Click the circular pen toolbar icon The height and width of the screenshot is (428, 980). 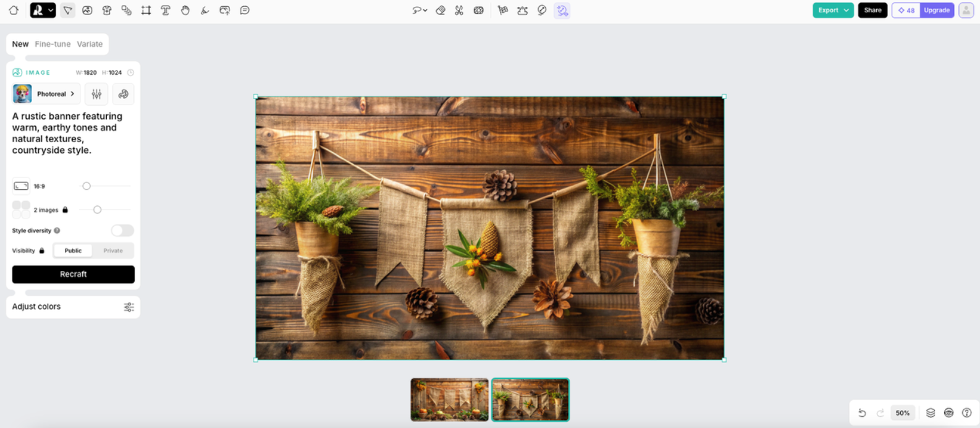point(542,10)
